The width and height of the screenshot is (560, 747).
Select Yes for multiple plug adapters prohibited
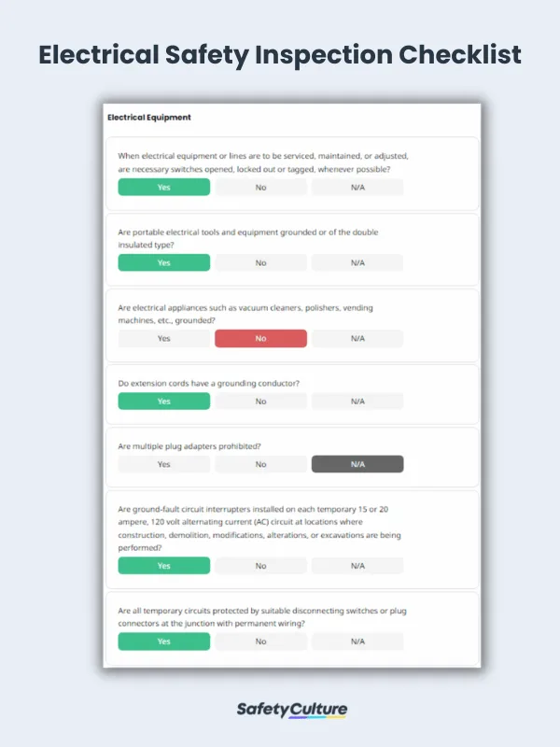(x=164, y=464)
